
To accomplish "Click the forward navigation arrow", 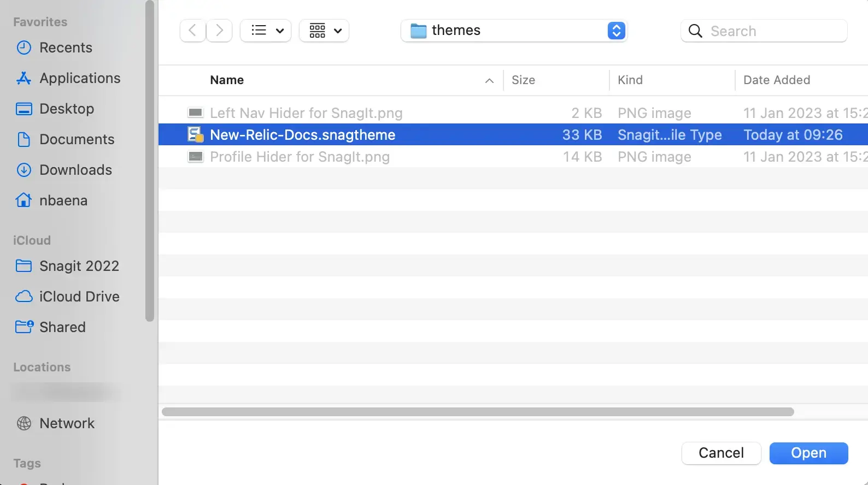I will [x=219, y=31].
